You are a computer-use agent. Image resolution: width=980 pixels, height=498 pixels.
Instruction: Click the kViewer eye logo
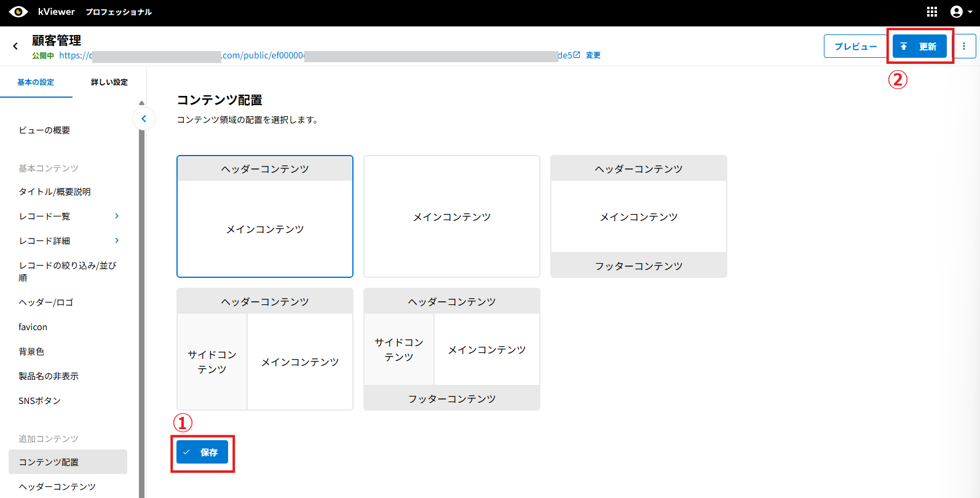tap(18, 12)
